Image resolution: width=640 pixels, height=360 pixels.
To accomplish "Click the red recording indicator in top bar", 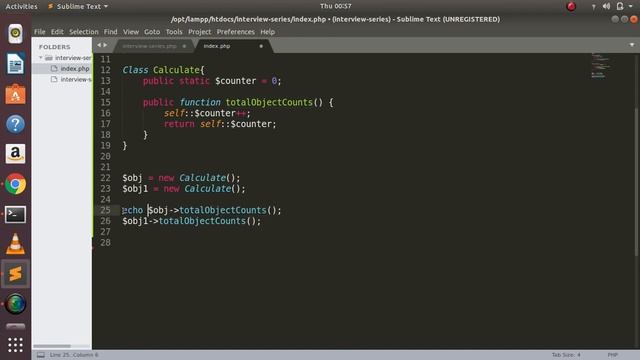I will (x=571, y=6).
